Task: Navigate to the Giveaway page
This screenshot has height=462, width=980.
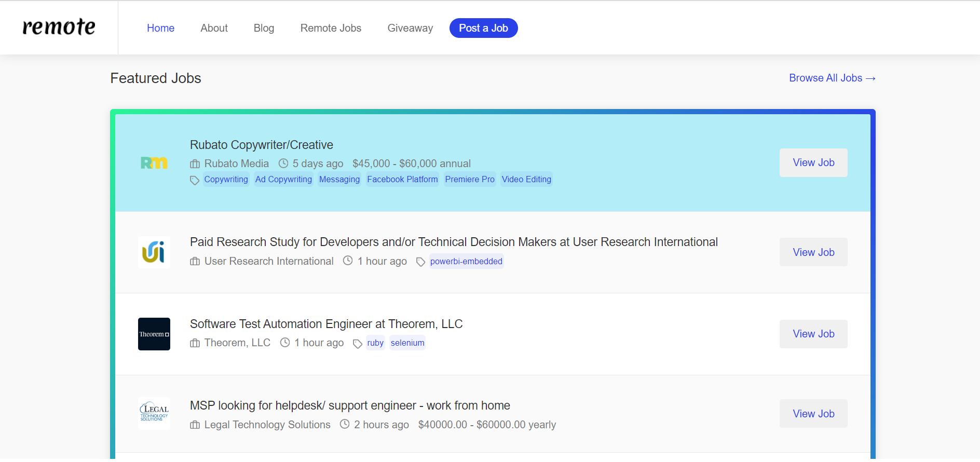Action: pyautogui.click(x=410, y=28)
